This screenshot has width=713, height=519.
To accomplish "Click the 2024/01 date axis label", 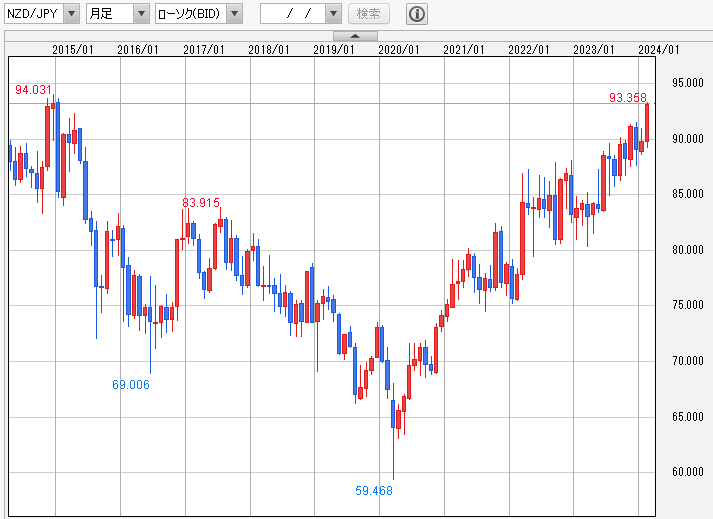I will tap(658, 50).
